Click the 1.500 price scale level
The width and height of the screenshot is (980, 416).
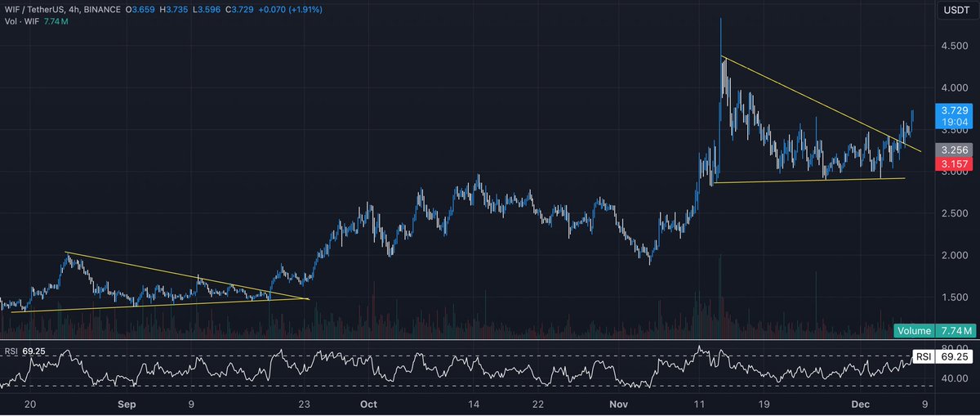[x=955, y=297]
